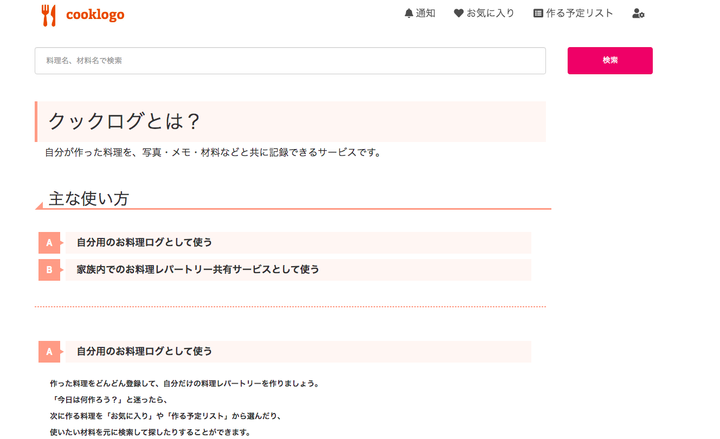
Task: Click the favorites heart icon
Action: pos(459,14)
